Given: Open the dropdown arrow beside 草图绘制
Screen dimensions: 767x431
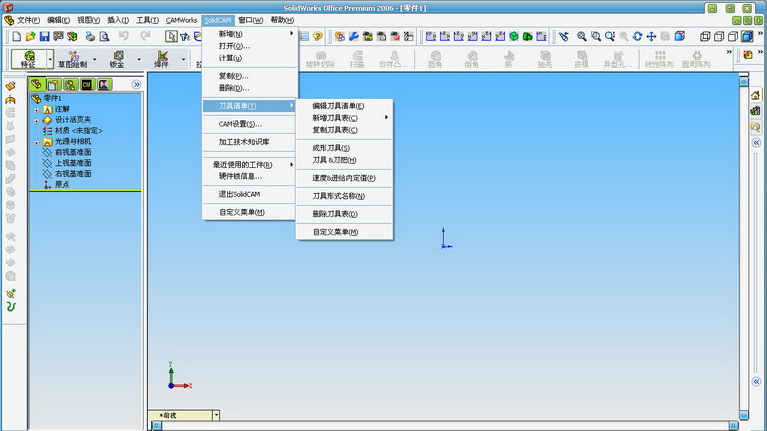Looking at the screenshot, I should 95,59.
